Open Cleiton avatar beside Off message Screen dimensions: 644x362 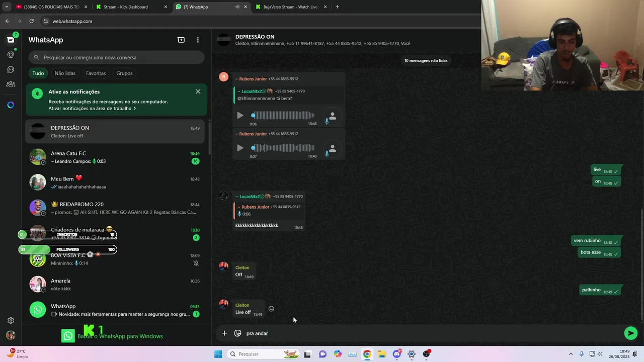(224, 266)
